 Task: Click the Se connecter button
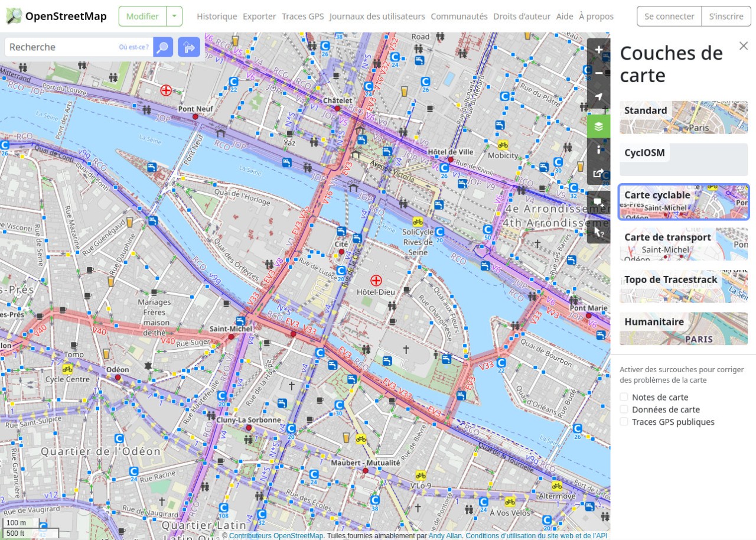pyautogui.click(x=669, y=17)
